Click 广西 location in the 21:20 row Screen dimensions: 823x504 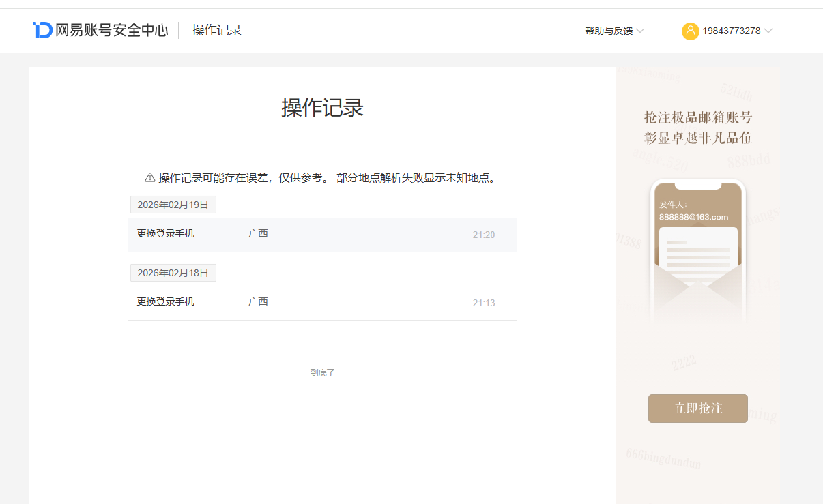tap(258, 234)
